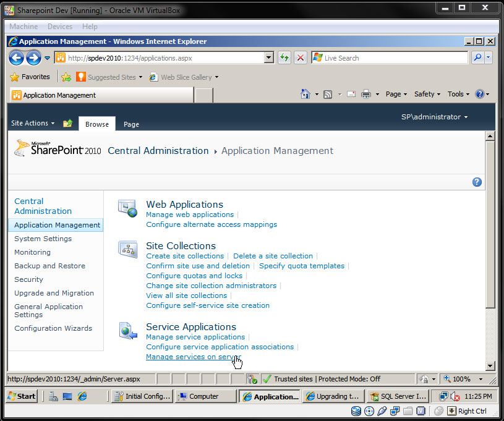Click Create site collections link
The image size is (504, 421).
tap(185, 256)
